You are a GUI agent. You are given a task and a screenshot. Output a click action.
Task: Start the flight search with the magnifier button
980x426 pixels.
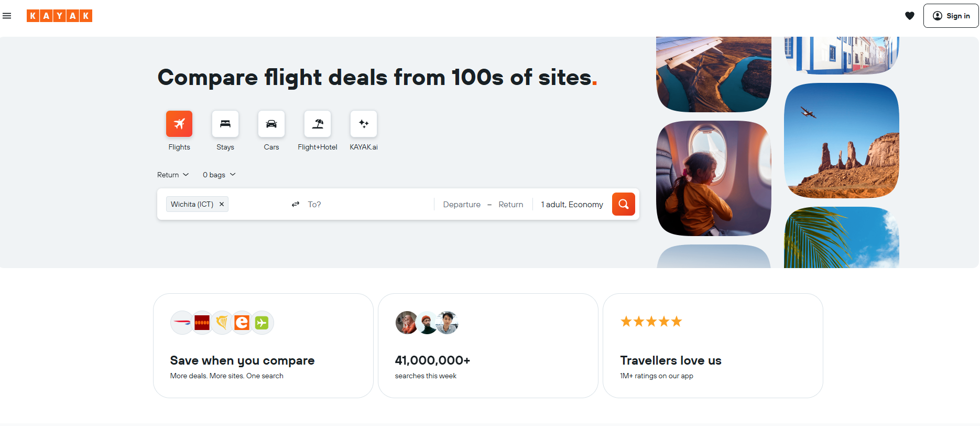click(x=623, y=204)
